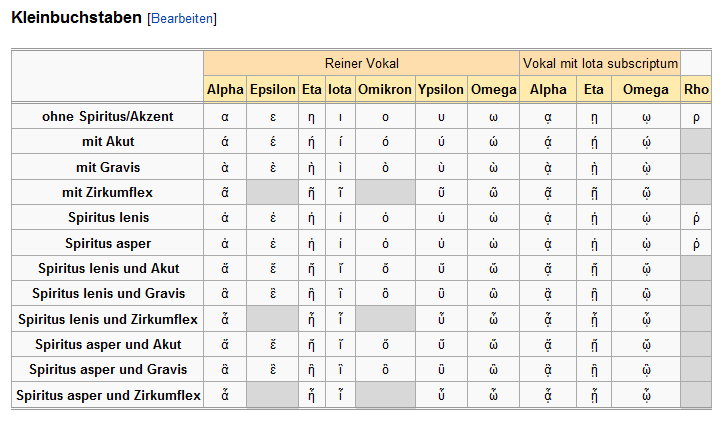
Task: Select the Omikron column header
Action: tap(384, 90)
